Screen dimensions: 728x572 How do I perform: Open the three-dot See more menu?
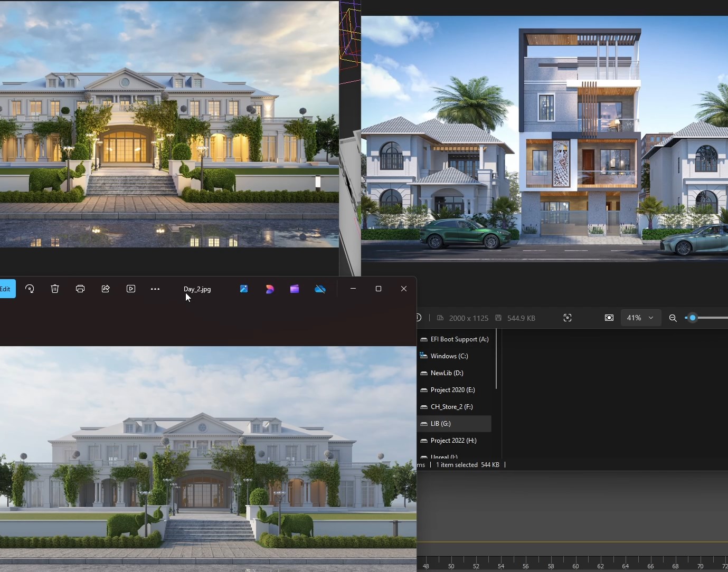tap(155, 289)
